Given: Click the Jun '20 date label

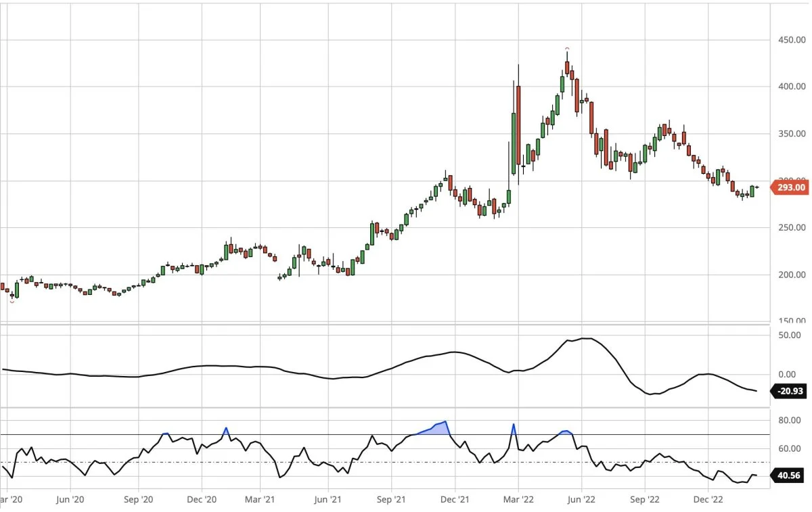Looking at the screenshot, I should (x=70, y=500).
